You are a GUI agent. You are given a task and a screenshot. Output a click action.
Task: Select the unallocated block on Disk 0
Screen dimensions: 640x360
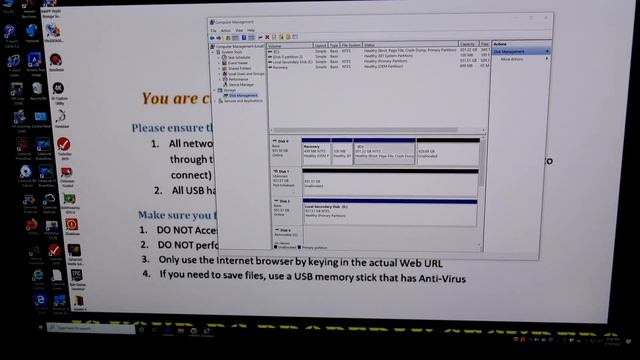click(x=448, y=151)
